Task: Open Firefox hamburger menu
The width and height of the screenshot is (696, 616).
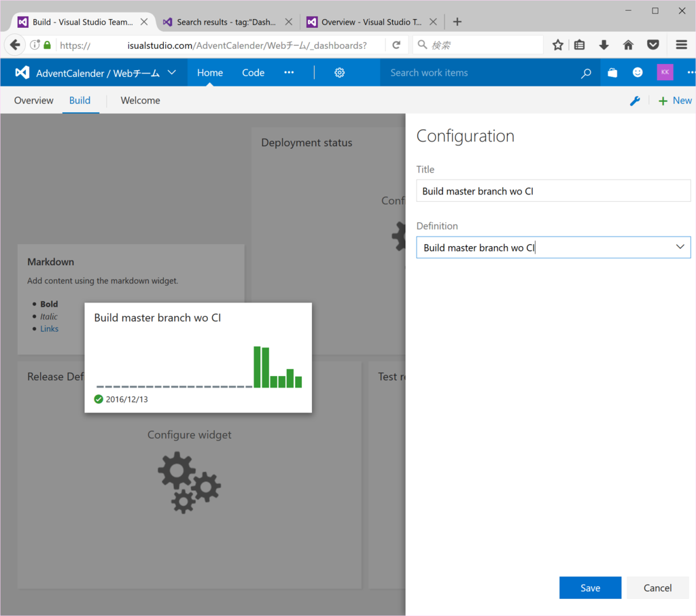Action: [x=681, y=45]
